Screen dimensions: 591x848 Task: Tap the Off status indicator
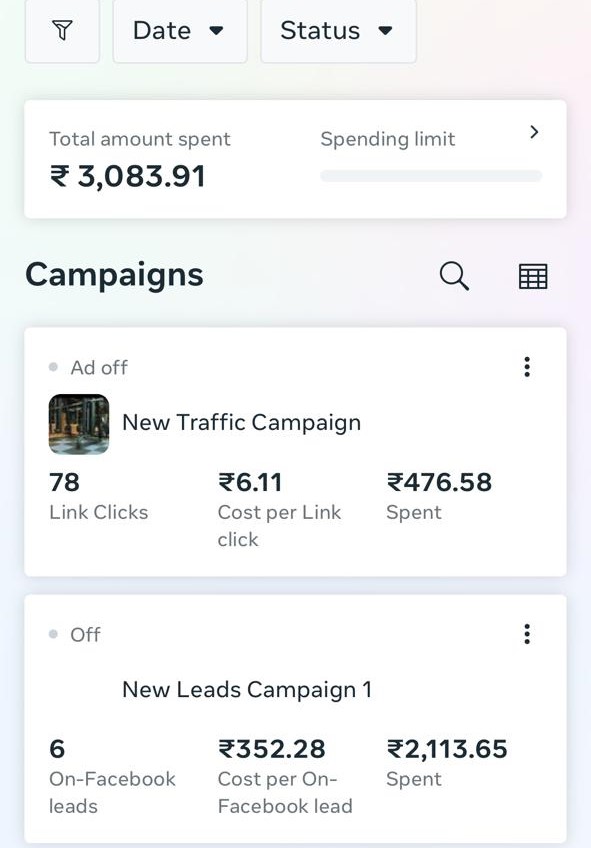pos(75,634)
